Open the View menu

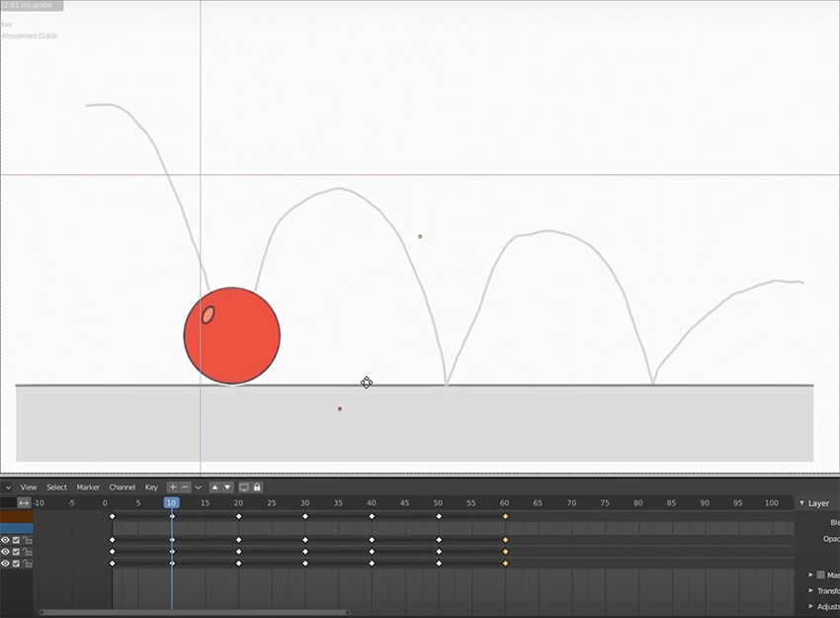pos(29,487)
